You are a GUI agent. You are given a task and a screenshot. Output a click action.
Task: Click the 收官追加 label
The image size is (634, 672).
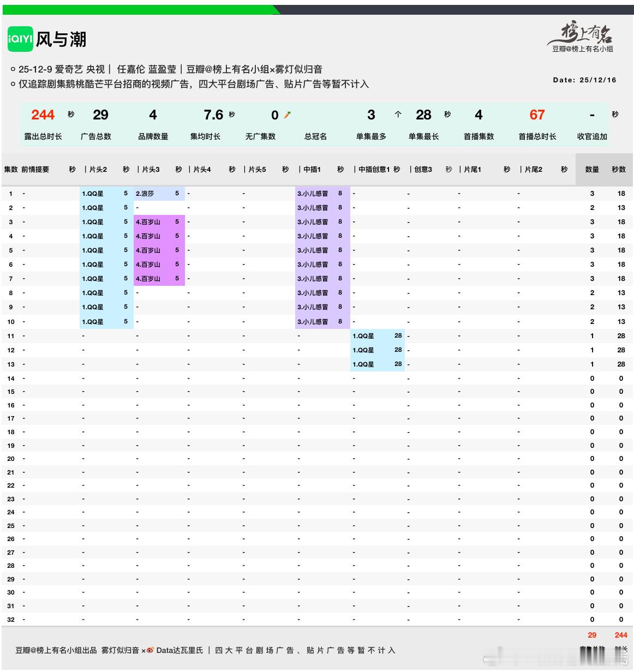click(592, 136)
